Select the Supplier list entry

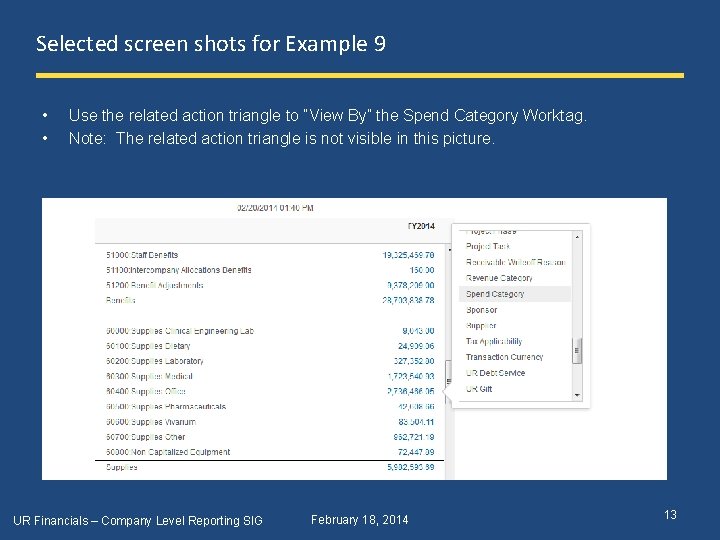pos(481,326)
